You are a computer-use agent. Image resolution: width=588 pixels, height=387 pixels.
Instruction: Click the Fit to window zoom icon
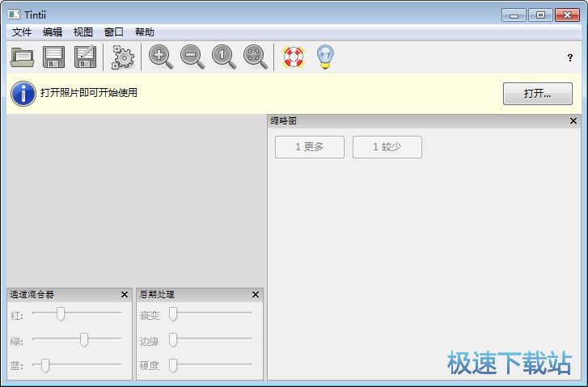click(x=255, y=57)
